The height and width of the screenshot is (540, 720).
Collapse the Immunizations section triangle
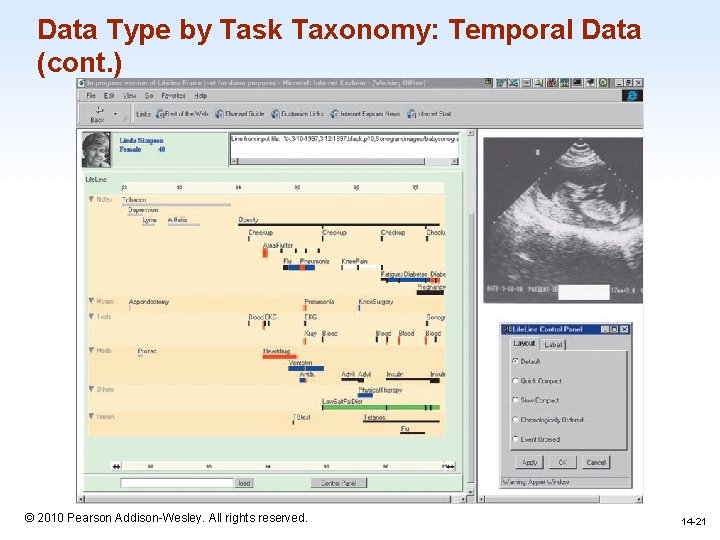(91, 416)
